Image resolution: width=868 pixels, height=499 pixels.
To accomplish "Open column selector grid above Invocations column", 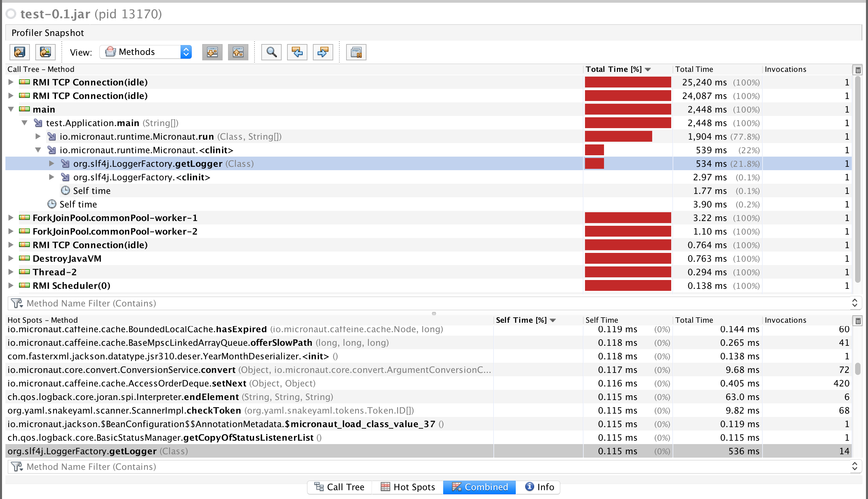I will [x=858, y=69].
